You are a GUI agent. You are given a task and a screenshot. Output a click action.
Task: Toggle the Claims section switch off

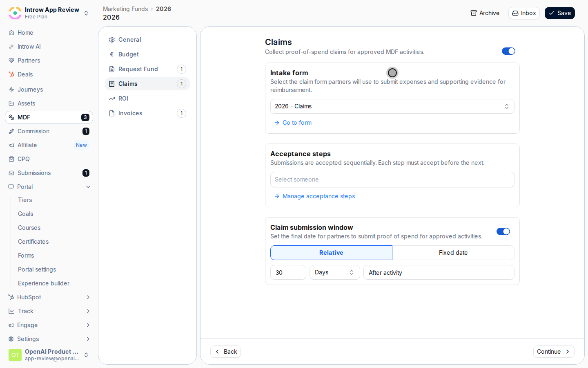click(x=508, y=51)
